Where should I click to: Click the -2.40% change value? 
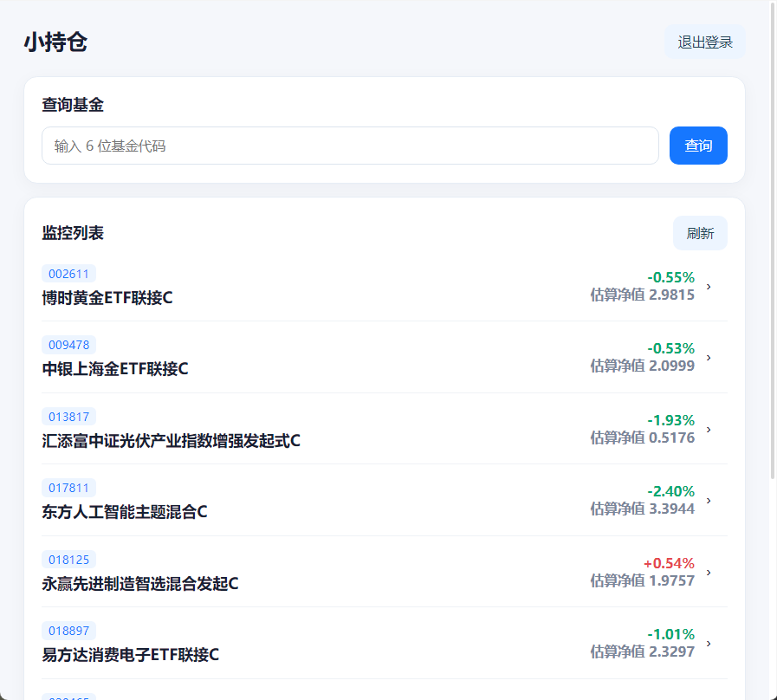click(671, 491)
